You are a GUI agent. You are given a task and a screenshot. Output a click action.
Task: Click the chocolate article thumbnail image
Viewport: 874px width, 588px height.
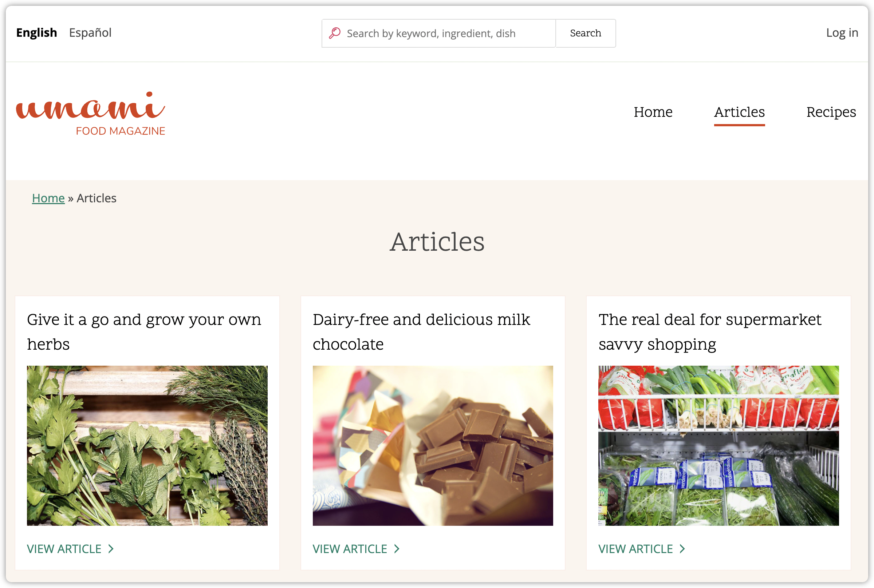(x=433, y=446)
